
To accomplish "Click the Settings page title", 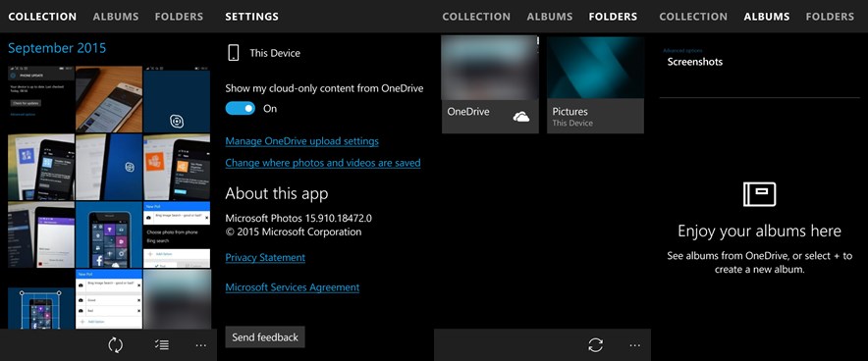I will (252, 17).
